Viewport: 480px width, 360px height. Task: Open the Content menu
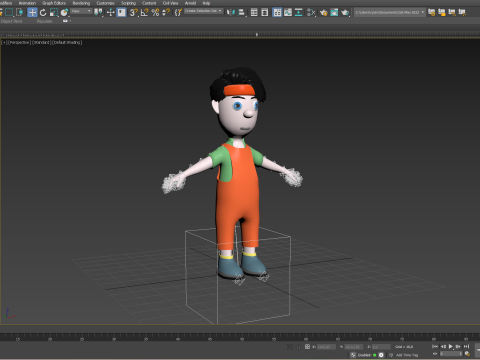click(149, 3)
